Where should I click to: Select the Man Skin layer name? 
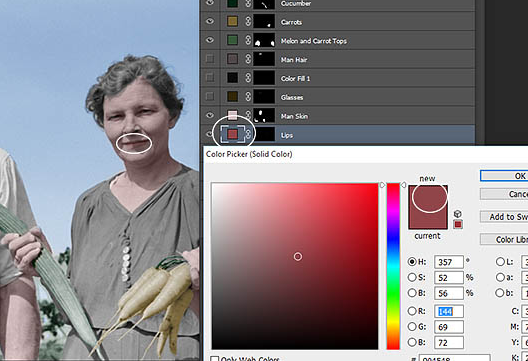tap(294, 117)
